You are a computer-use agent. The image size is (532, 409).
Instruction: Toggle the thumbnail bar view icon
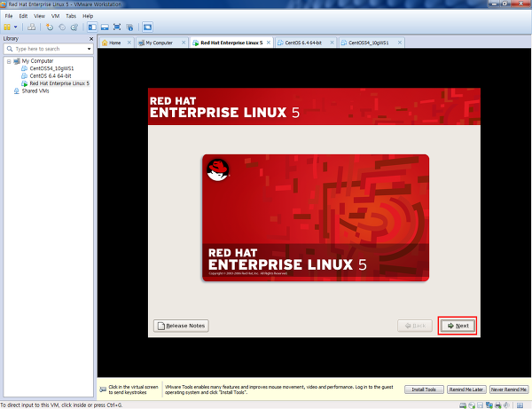tap(105, 28)
